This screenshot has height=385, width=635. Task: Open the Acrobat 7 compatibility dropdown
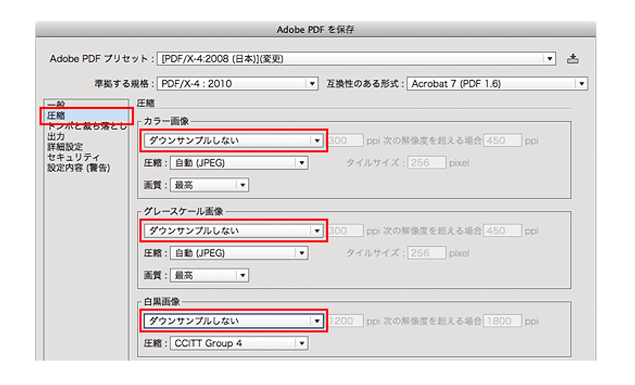(497, 84)
